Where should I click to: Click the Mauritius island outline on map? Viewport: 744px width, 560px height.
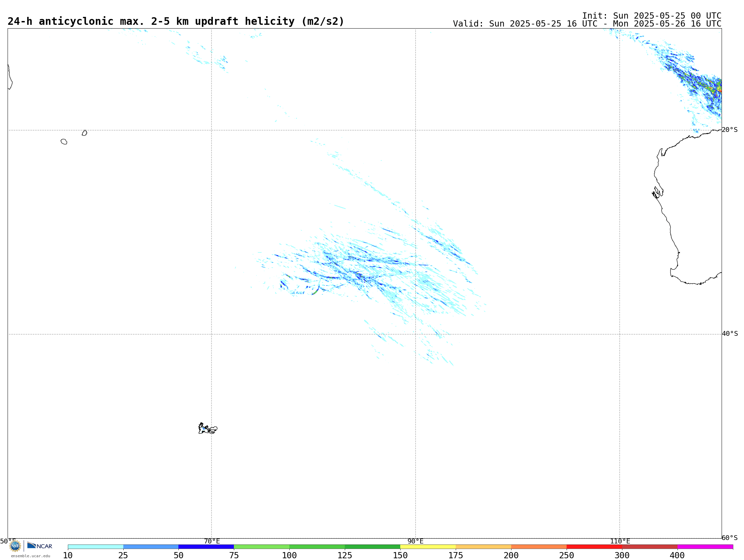(x=84, y=133)
